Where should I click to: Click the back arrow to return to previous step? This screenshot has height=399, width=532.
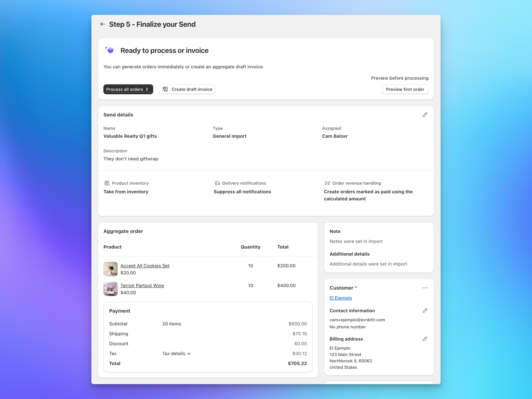point(103,24)
